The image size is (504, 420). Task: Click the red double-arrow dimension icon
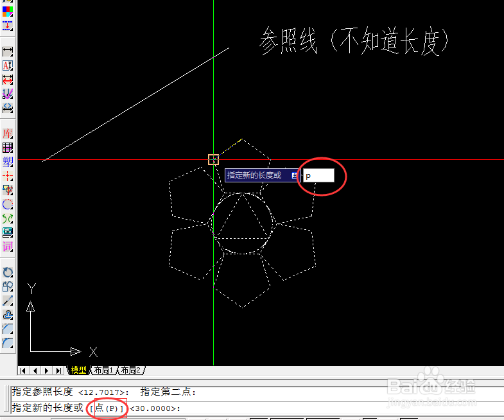coord(8,80)
